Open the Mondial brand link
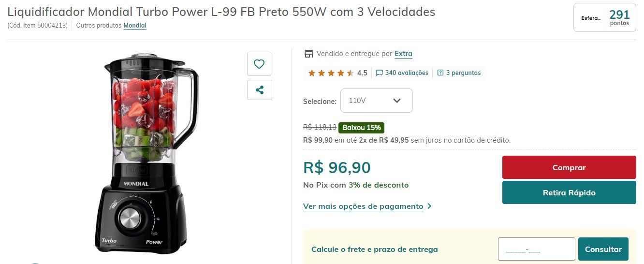Image resolution: width=644 pixels, height=264 pixels. (135, 25)
